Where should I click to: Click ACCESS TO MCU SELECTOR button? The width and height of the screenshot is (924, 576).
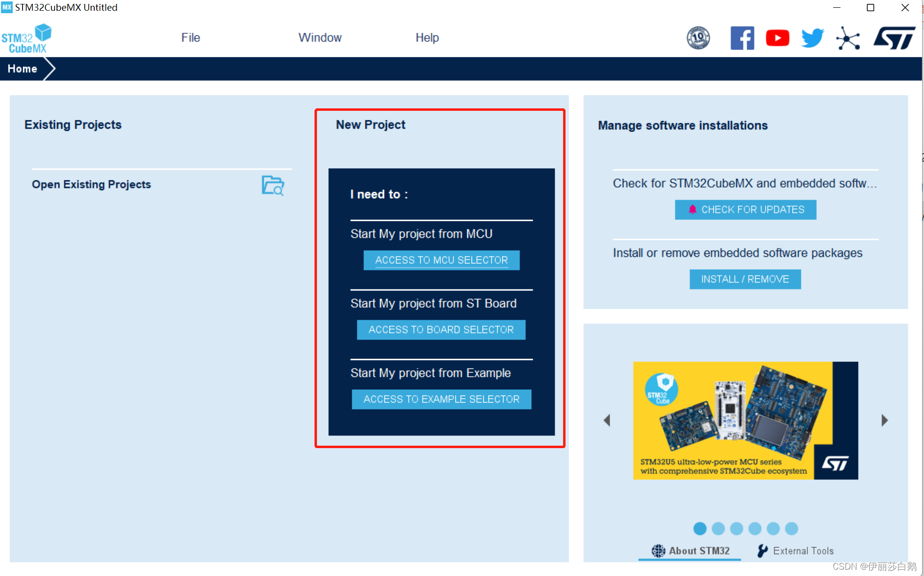tap(441, 260)
